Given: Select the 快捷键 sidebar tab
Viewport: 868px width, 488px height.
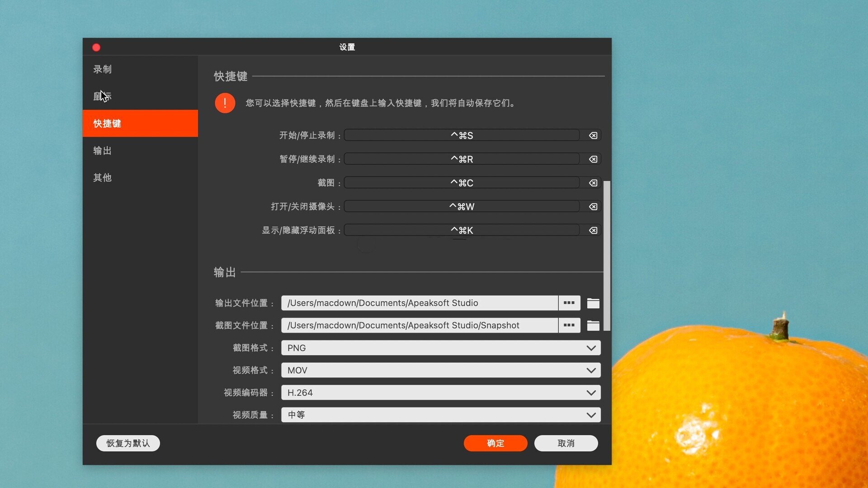Looking at the screenshot, I should pyautogui.click(x=140, y=123).
